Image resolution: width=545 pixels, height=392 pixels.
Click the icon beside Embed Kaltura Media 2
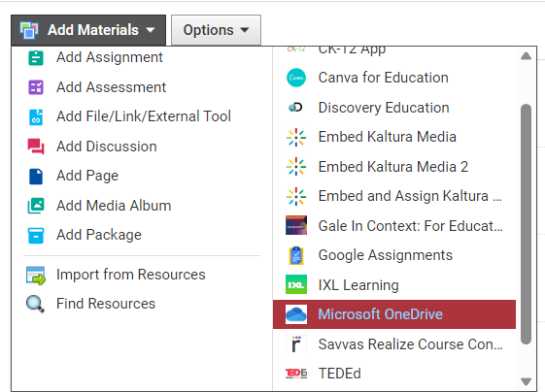(296, 167)
